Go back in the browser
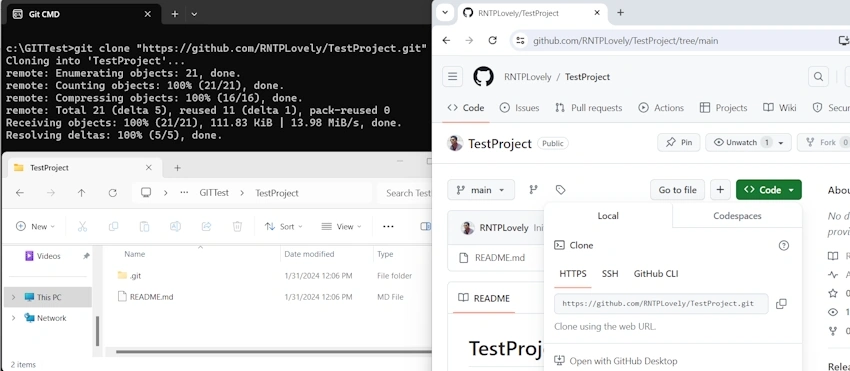Image resolution: width=850 pixels, height=371 pixels. pyautogui.click(x=446, y=40)
